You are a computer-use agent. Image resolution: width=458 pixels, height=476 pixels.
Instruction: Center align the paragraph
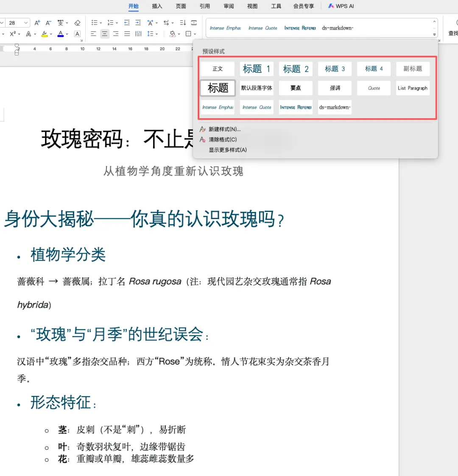[104, 33]
